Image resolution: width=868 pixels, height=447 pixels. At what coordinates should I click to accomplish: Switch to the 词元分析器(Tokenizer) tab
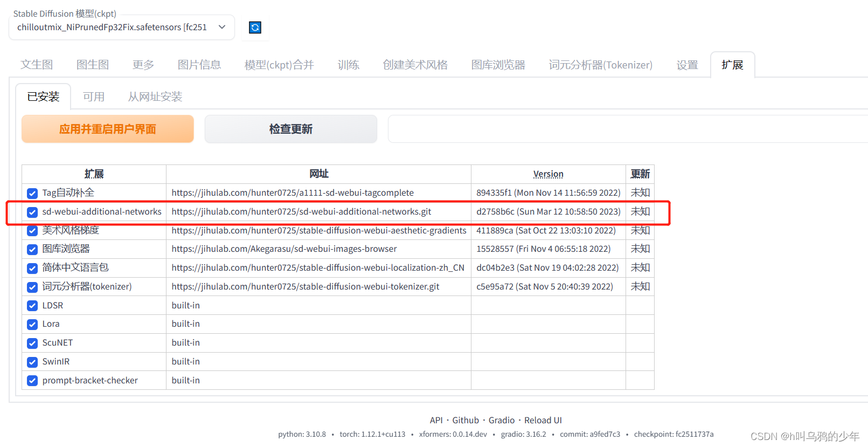pyautogui.click(x=601, y=65)
